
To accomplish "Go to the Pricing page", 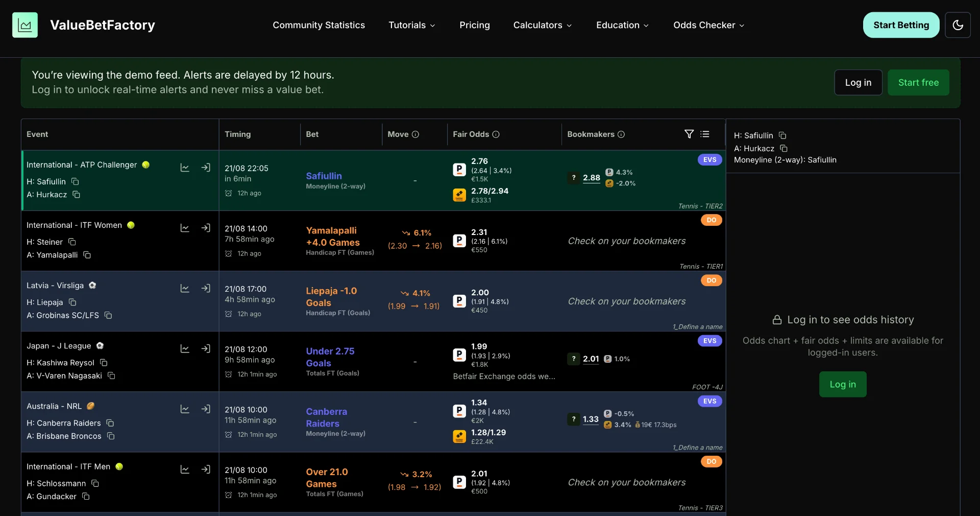I will (x=474, y=25).
